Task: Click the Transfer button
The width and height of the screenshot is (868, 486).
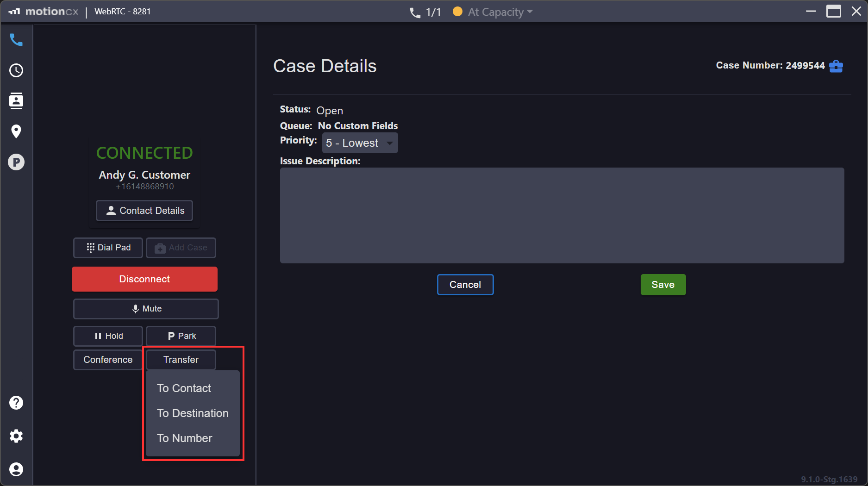Action: pyautogui.click(x=181, y=360)
